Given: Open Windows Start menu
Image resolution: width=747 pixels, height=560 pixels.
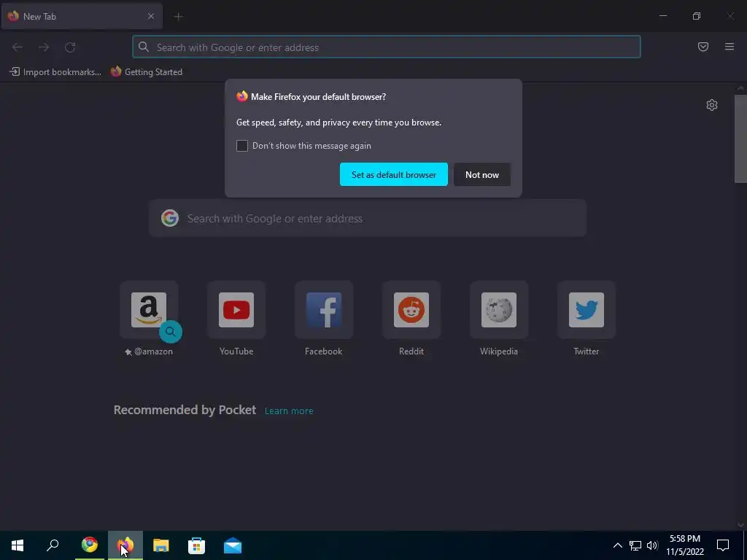Looking at the screenshot, I should click(x=18, y=545).
